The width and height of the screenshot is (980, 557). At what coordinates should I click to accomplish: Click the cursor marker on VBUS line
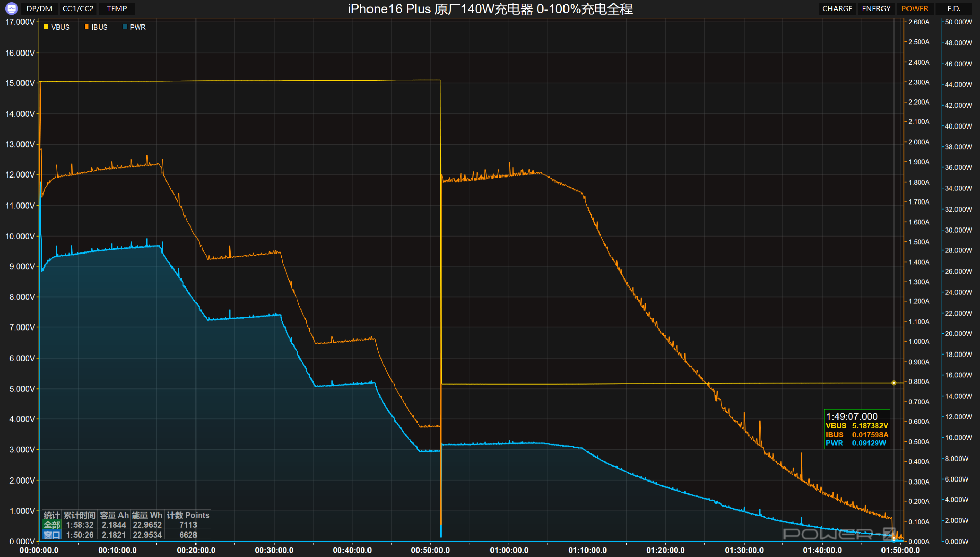(894, 383)
